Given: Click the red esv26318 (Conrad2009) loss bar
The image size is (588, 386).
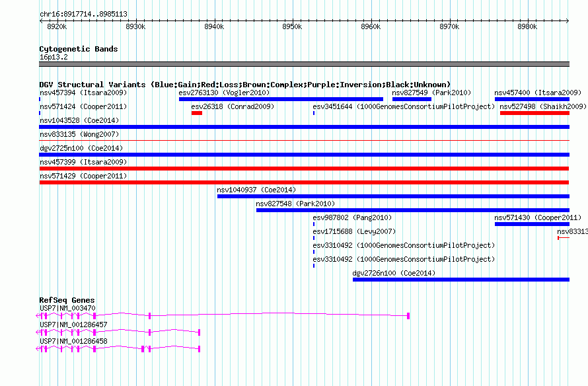Looking at the screenshot, I should pyautogui.click(x=196, y=113).
